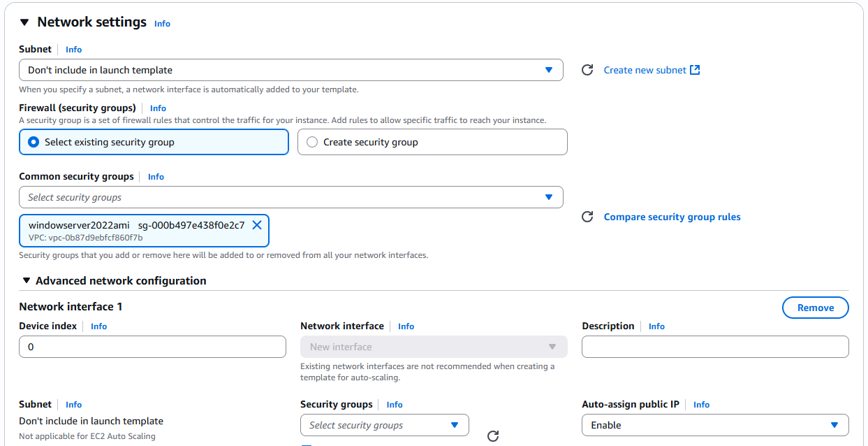Select existing security group radio option
The height and width of the screenshot is (446, 868).
pyautogui.click(x=34, y=142)
